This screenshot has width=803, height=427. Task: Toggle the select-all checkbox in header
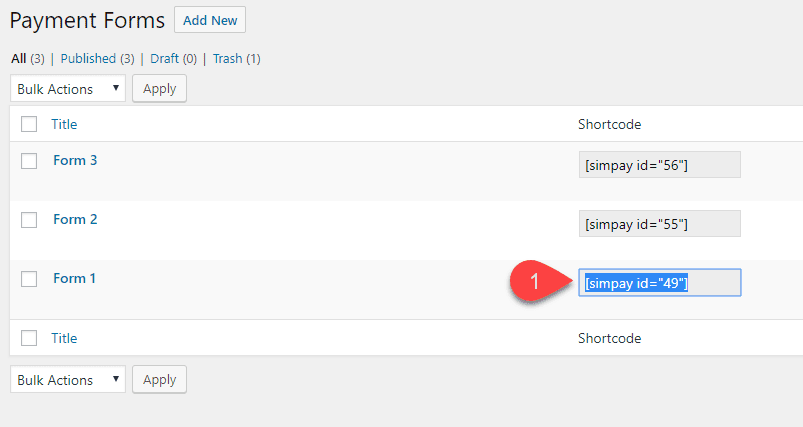[x=29, y=125]
